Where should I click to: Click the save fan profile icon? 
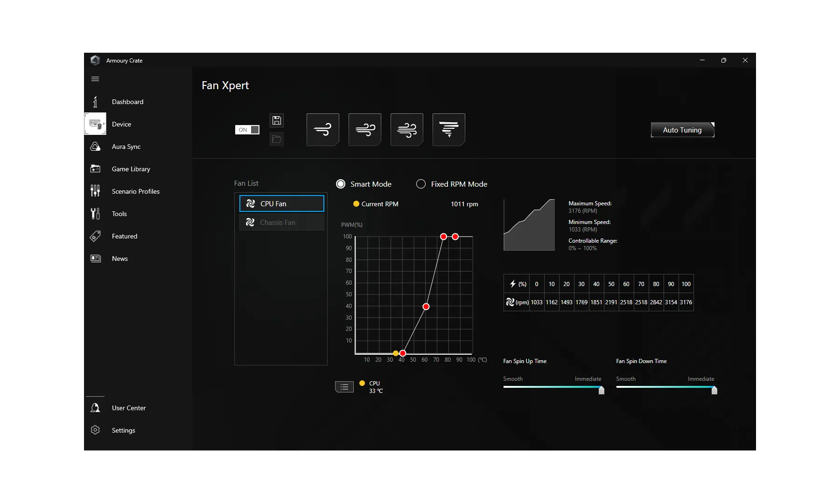pos(276,120)
